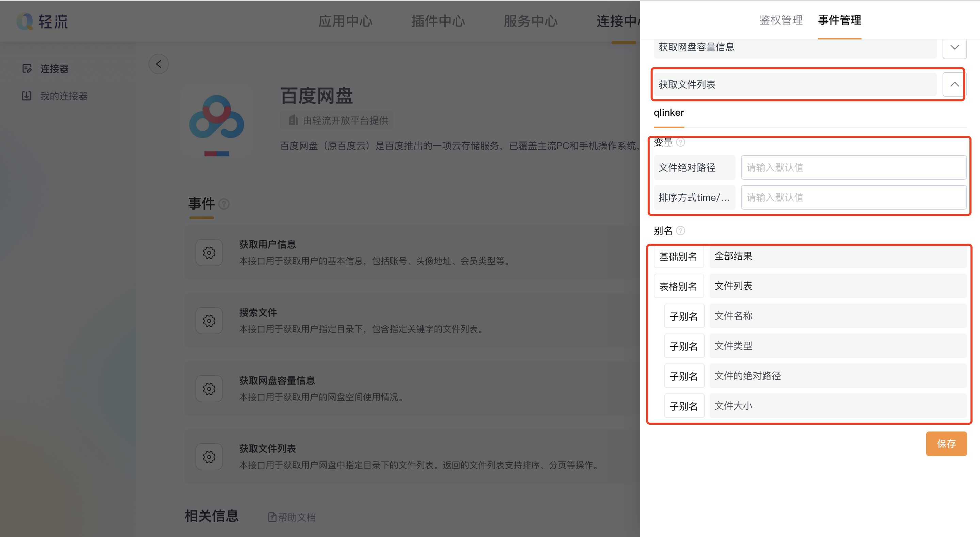This screenshot has width=980, height=537.
Task: Open the 连接器 sidebar item
Action: [45, 68]
